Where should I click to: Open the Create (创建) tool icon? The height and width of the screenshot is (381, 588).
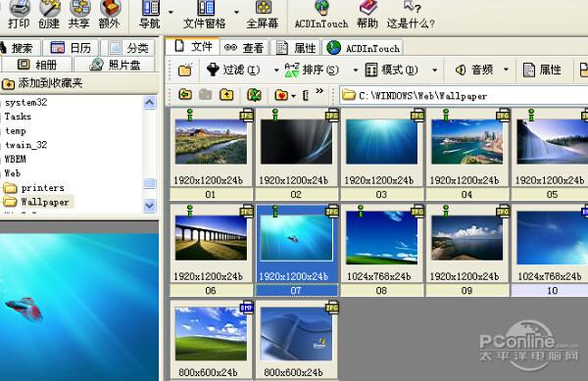click(x=49, y=15)
